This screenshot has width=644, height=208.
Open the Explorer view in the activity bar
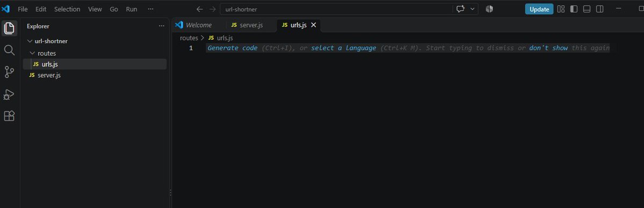pos(9,28)
